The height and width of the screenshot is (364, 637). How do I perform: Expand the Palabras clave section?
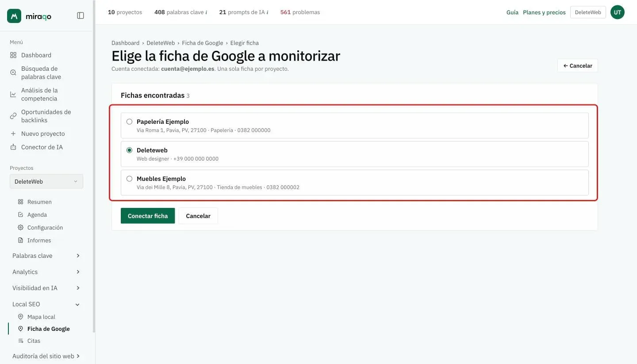click(46, 256)
